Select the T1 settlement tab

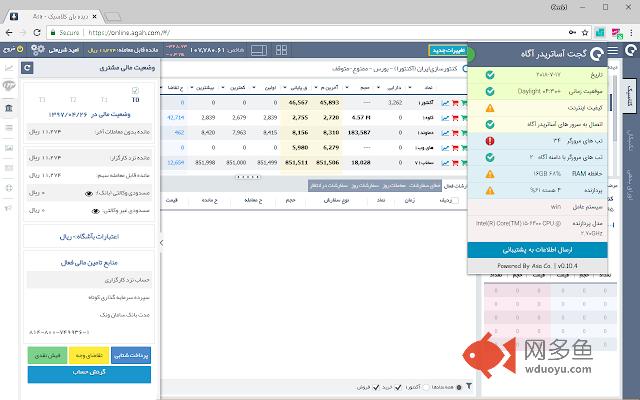pyautogui.click(x=104, y=100)
